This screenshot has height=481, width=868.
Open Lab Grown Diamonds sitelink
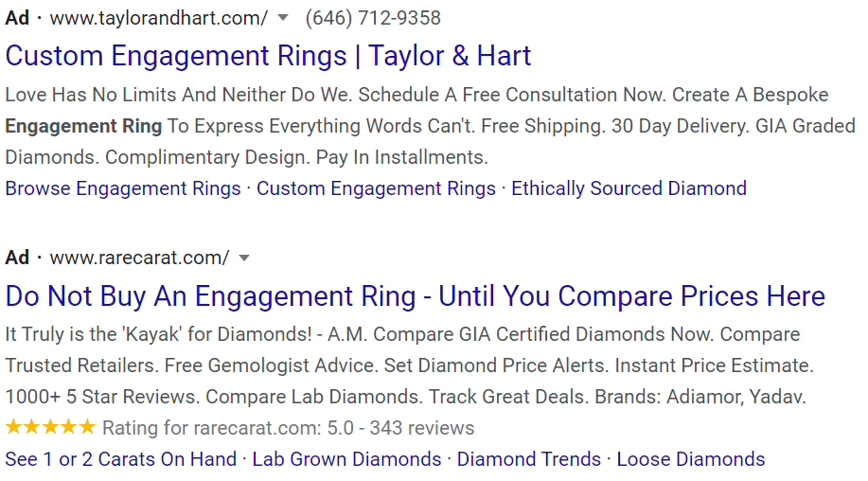(x=346, y=459)
